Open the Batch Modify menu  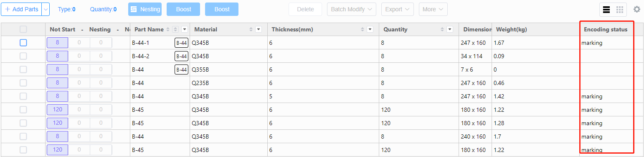pyautogui.click(x=352, y=9)
